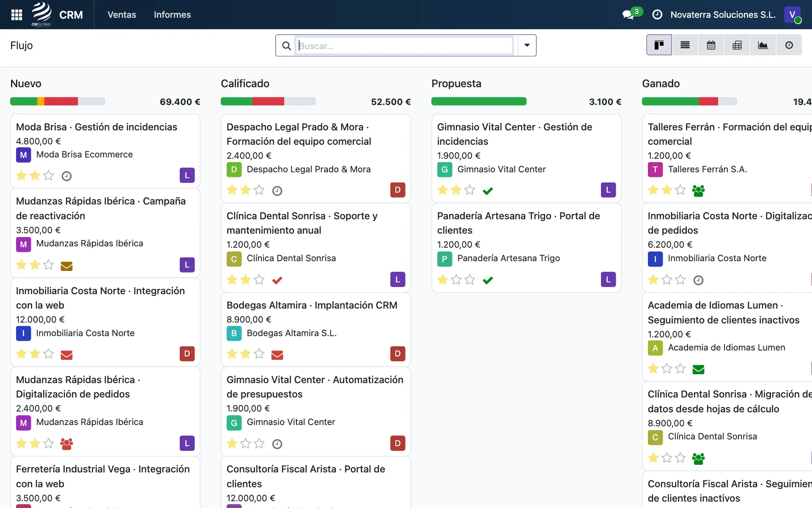812x508 pixels.
Task: Open activity clock on Moda Brisa card
Action: (66, 176)
